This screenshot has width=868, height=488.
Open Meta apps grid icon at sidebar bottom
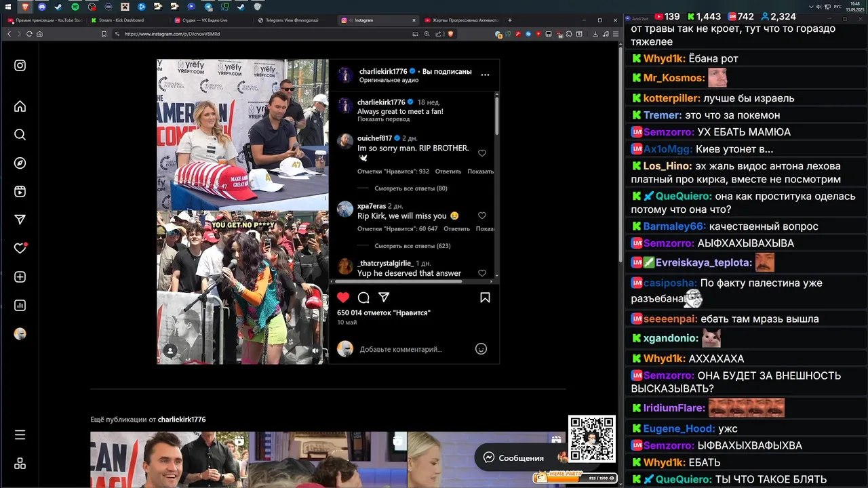pos(20,464)
